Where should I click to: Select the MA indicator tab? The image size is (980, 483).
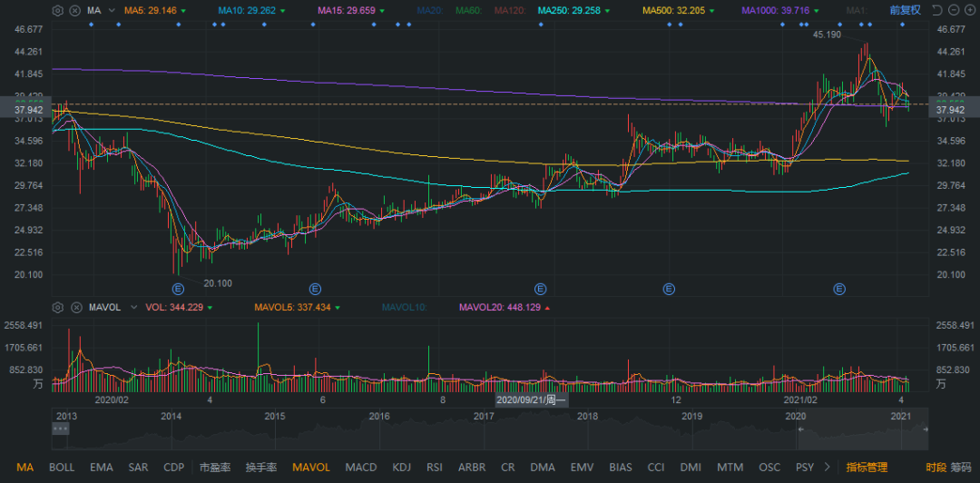(x=25, y=468)
